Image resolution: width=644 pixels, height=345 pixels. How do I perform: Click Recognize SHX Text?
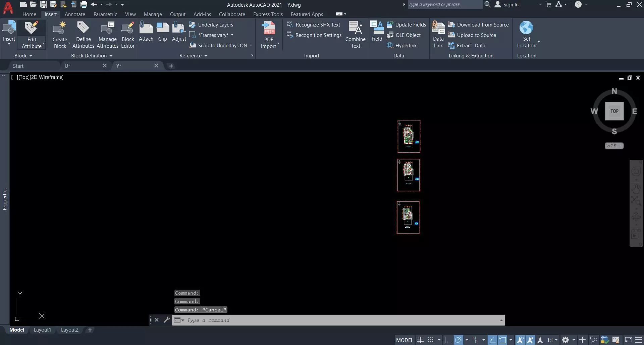tap(314, 25)
